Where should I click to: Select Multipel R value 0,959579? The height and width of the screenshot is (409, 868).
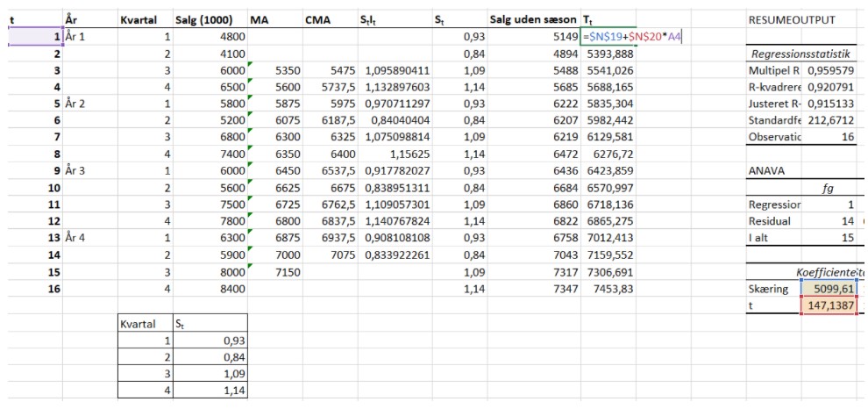click(x=829, y=70)
